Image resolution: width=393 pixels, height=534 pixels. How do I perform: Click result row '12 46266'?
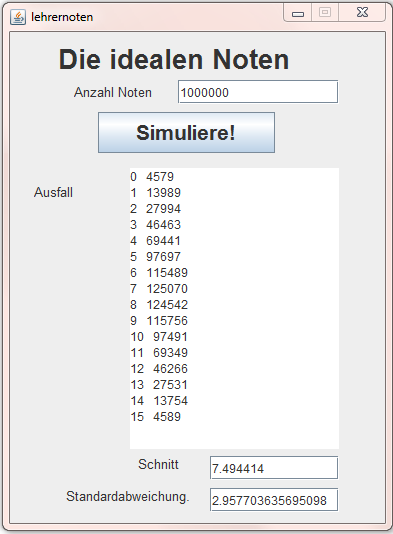(x=159, y=369)
